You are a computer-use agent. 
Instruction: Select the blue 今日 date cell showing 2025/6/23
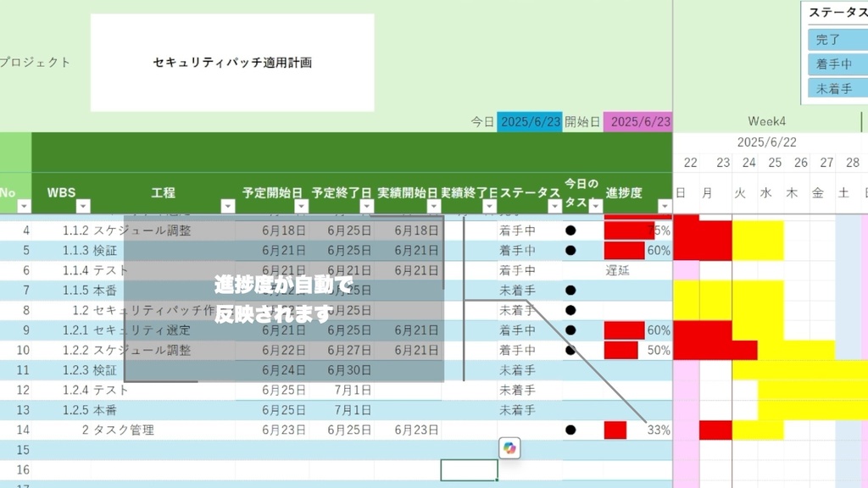[528, 121]
